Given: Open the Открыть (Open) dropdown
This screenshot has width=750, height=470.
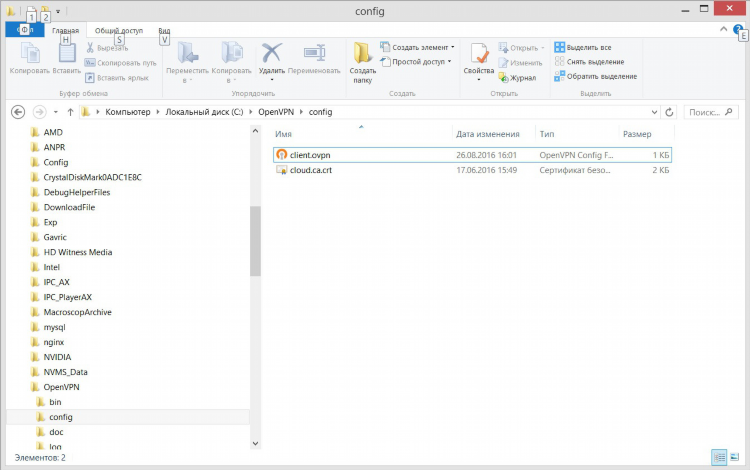Looking at the screenshot, I should pyautogui.click(x=521, y=48).
